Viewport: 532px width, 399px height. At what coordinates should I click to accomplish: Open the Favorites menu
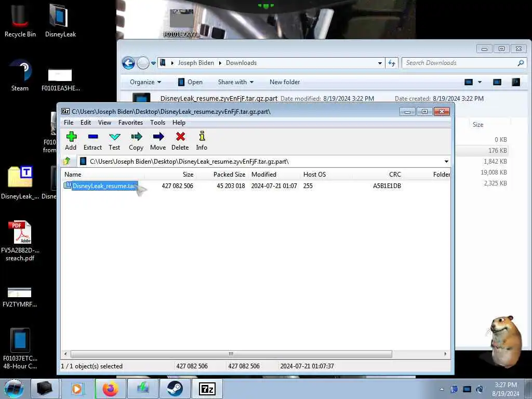click(x=130, y=123)
